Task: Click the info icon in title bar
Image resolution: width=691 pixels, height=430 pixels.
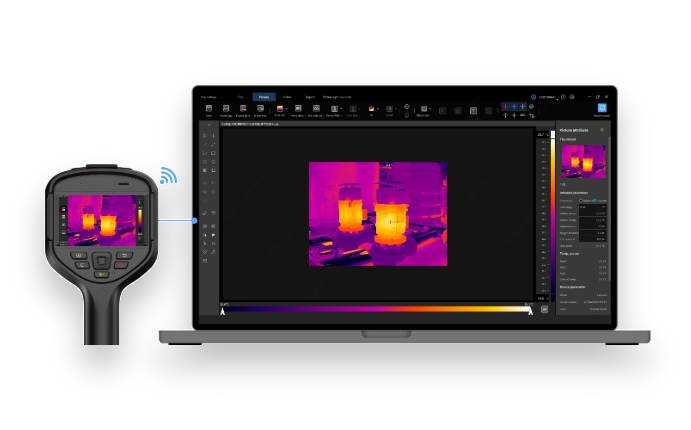Action: 563,97
